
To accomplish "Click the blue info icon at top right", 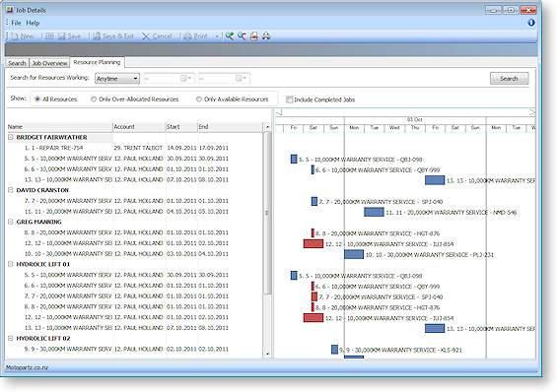I will tap(531, 23).
